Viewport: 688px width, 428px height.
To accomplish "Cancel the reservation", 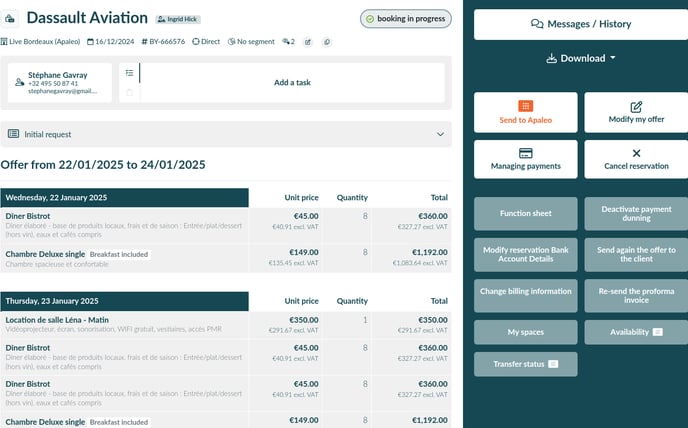I will point(635,159).
